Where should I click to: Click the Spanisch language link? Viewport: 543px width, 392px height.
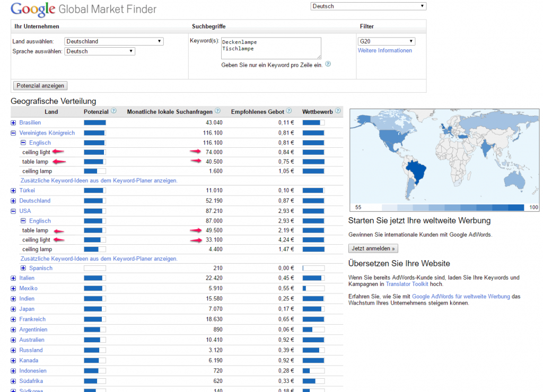(x=40, y=268)
